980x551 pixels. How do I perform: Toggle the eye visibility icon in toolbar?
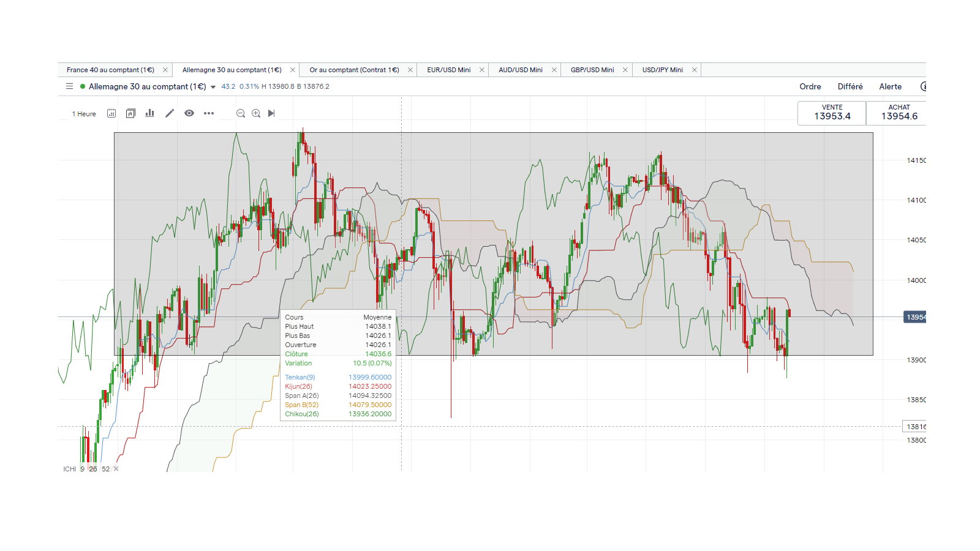coord(189,113)
